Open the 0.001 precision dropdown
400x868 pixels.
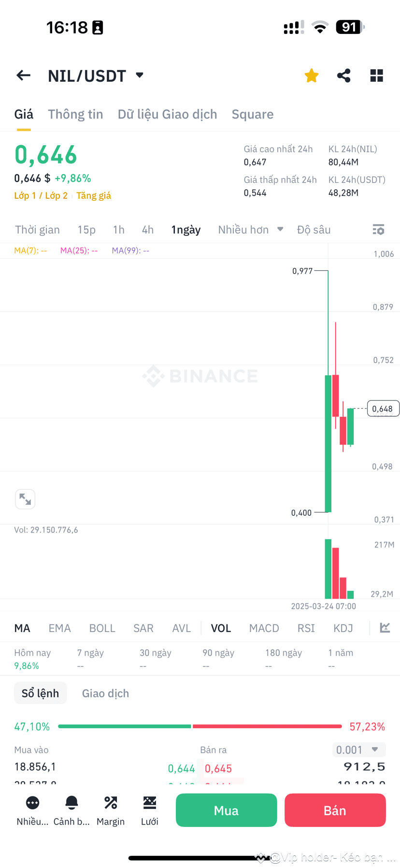tap(358, 750)
